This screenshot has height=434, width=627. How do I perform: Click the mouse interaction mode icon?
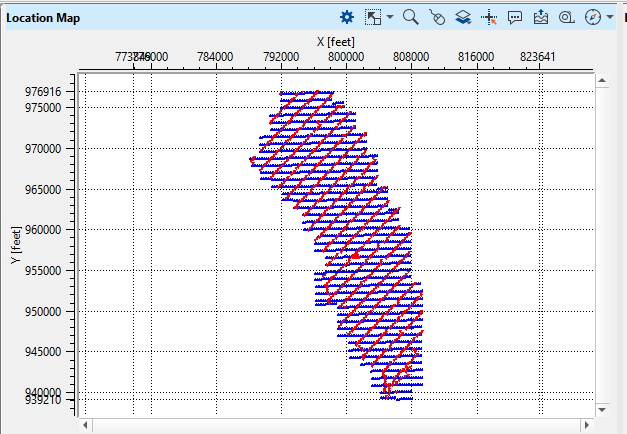point(436,17)
